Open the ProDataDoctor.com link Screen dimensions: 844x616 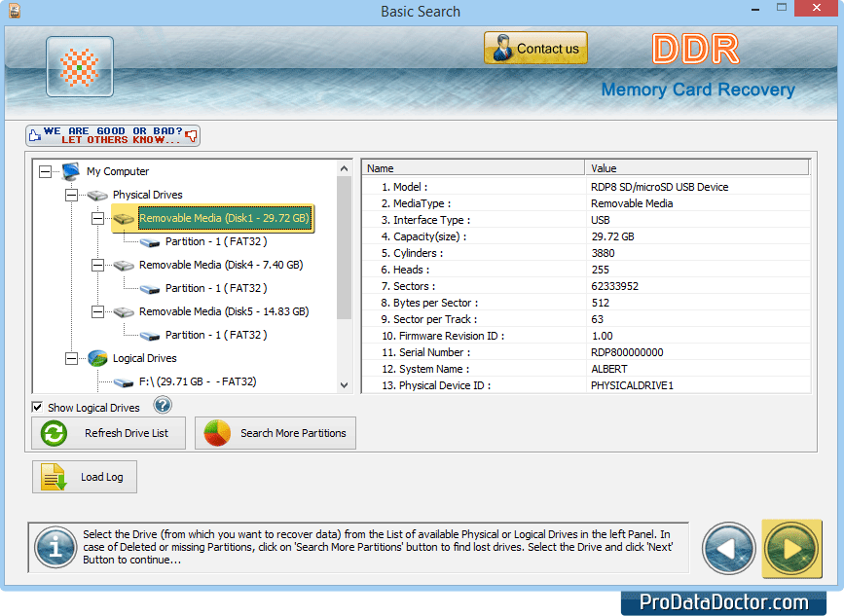[x=723, y=603]
